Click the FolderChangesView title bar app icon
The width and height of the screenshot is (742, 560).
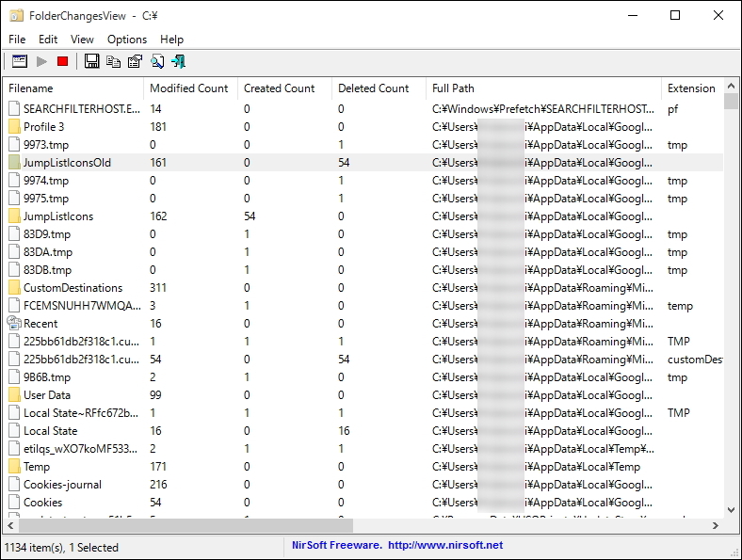[x=16, y=16]
